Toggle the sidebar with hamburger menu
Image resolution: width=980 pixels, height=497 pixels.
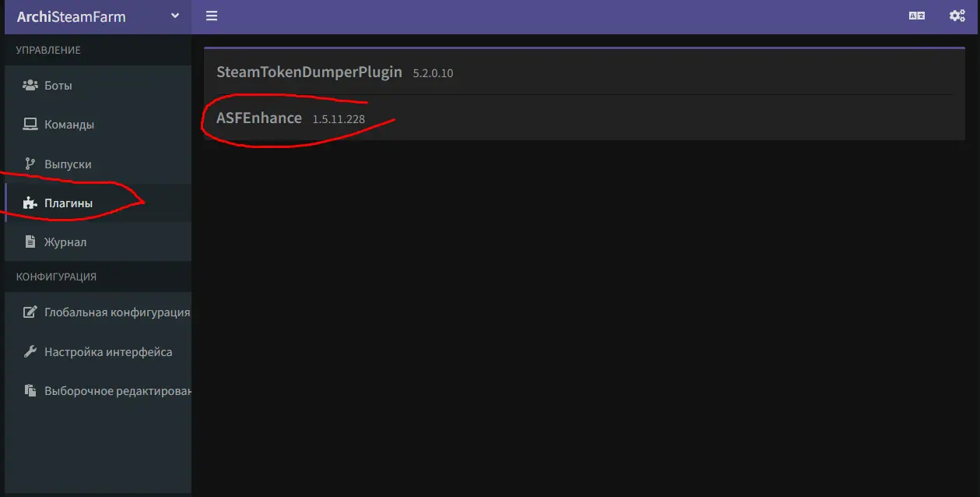coord(212,16)
